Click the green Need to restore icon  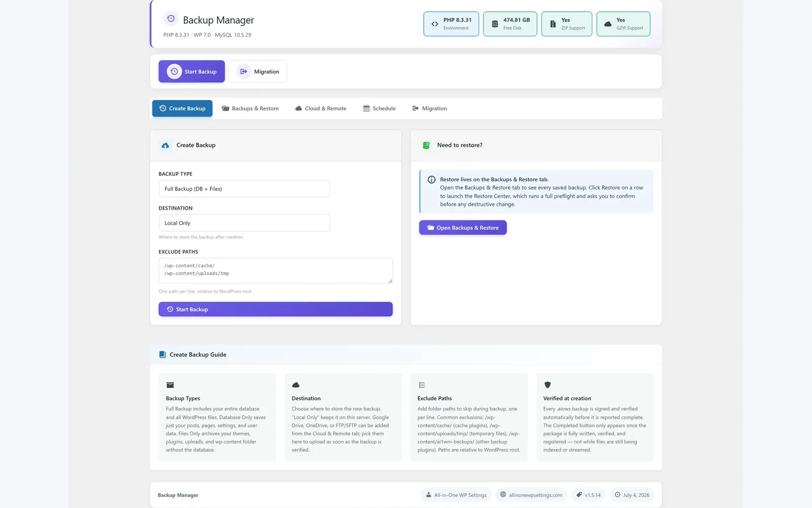(x=426, y=145)
